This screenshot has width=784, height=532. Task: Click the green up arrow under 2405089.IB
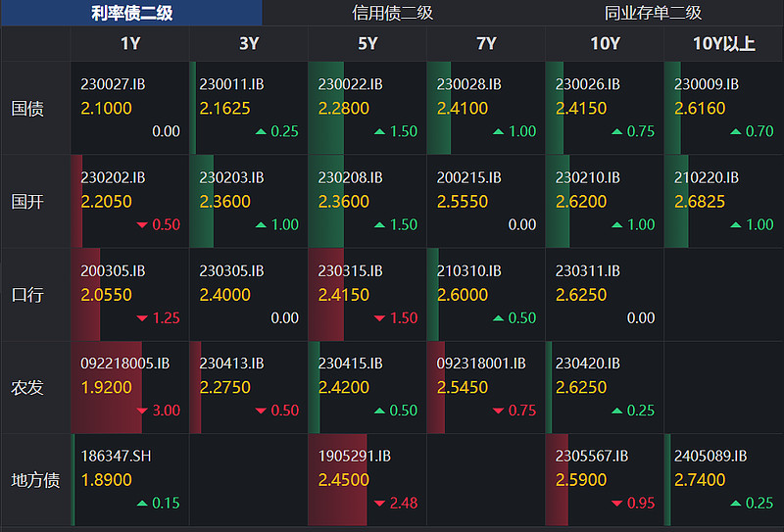pyautogui.click(x=736, y=504)
